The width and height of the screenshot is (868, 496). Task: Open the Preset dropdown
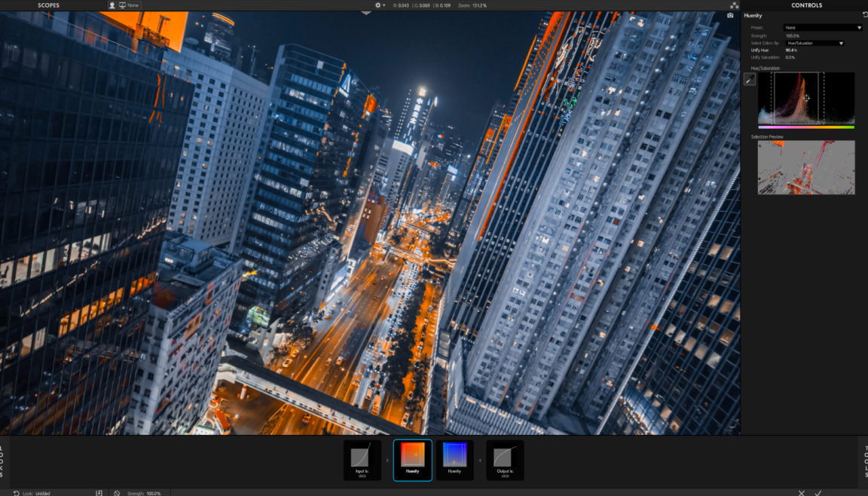823,28
